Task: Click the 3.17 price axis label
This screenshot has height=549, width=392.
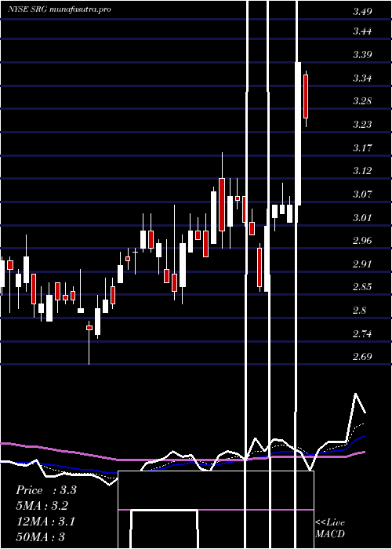Action: point(362,147)
